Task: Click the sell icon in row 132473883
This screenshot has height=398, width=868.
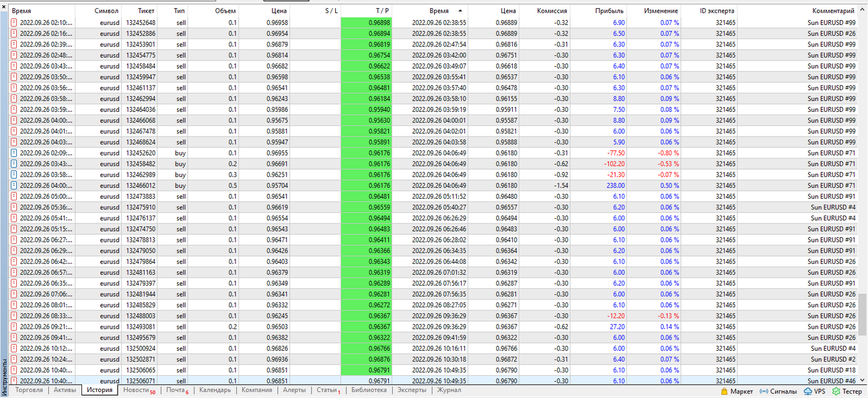Action: 14,197
